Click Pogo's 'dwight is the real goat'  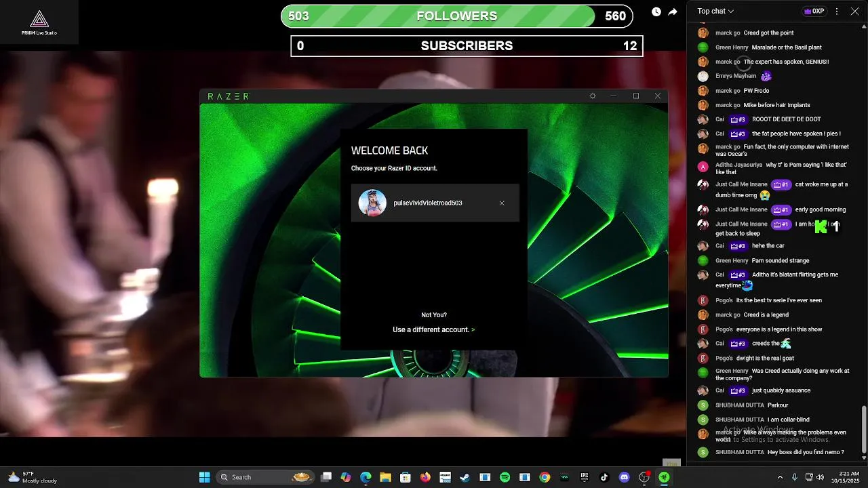tap(765, 358)
